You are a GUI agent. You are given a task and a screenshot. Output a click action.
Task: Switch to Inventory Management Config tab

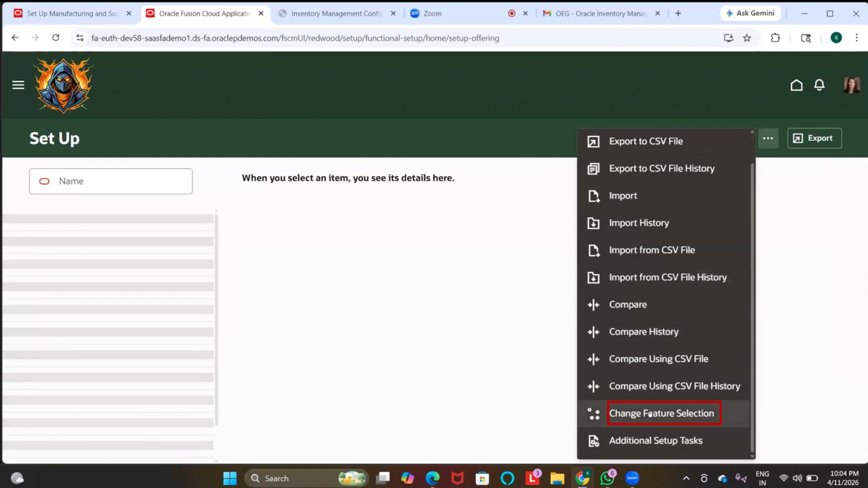337,14
